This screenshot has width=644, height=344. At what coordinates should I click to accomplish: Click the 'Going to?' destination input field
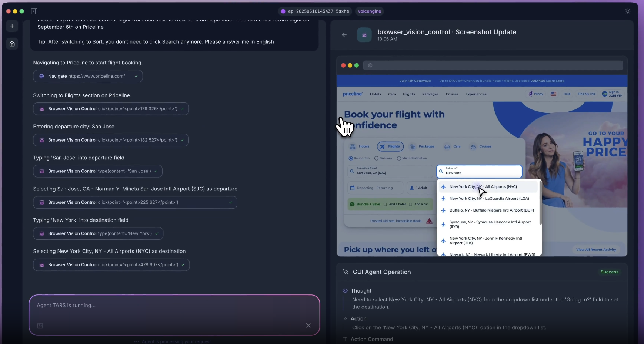tap(479, 171)
